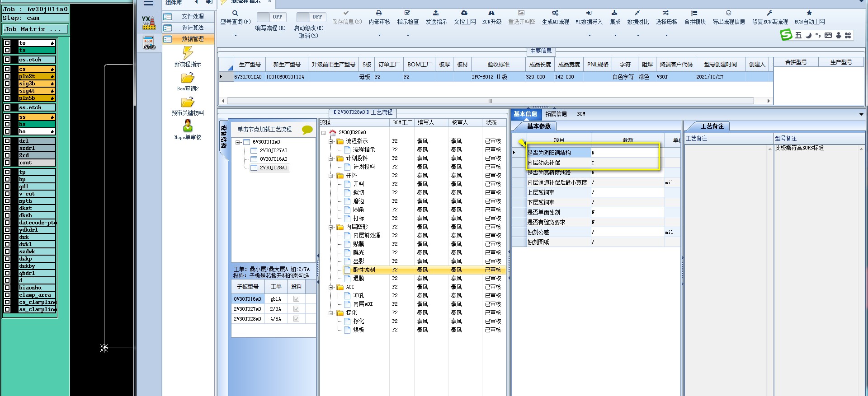Click the Sogou input method S icon
This screenshot has height=396, width=868.
pos(786,35)
